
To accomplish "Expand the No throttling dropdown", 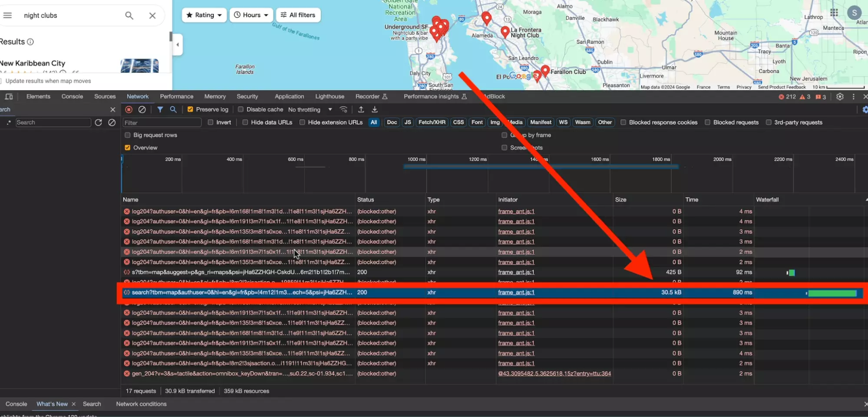I will click(310, 109).
